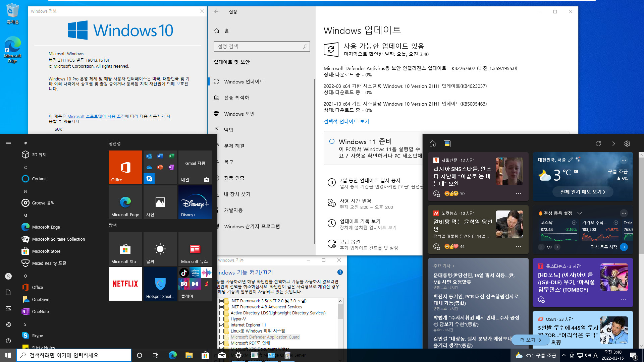Image resolution: width=644 pixels, height=362 pixels.
Task: Toggle .NET Framework 3.5 checkbox
Action: tap(221, 301)
